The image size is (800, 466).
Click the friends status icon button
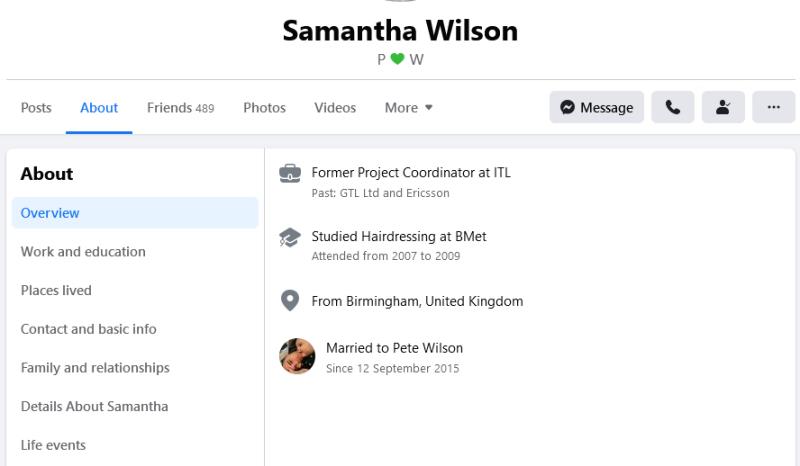click(723, 108)
